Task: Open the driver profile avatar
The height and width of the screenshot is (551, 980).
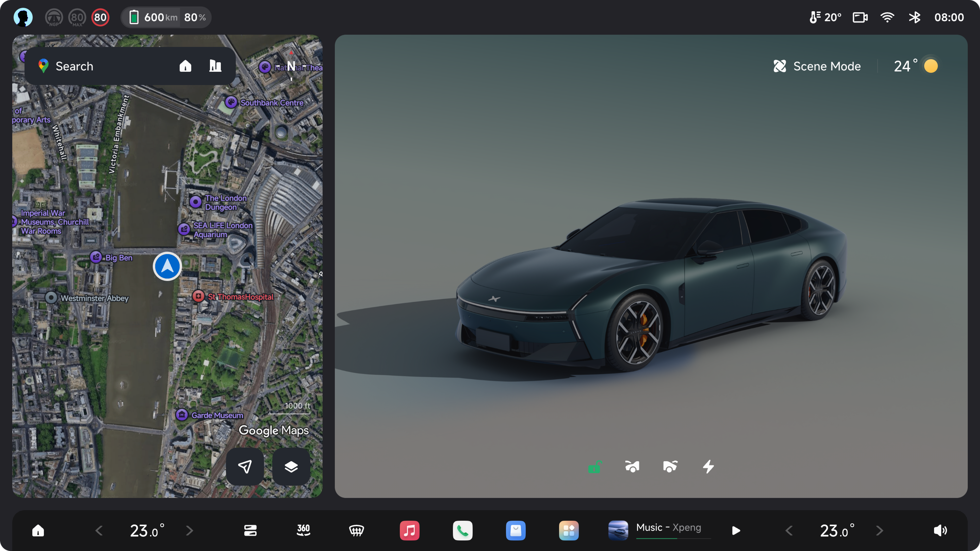Action: [23, 17]
